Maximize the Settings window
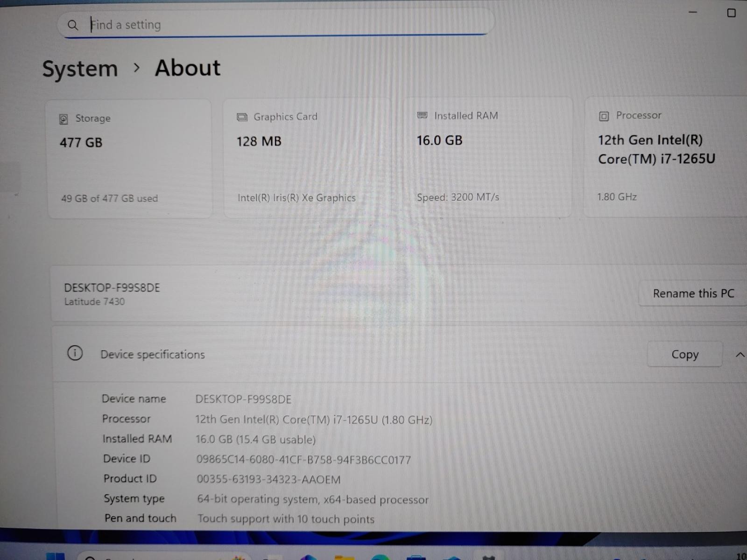The height and width of the screenshot is (560, 747). pos(732,13)
